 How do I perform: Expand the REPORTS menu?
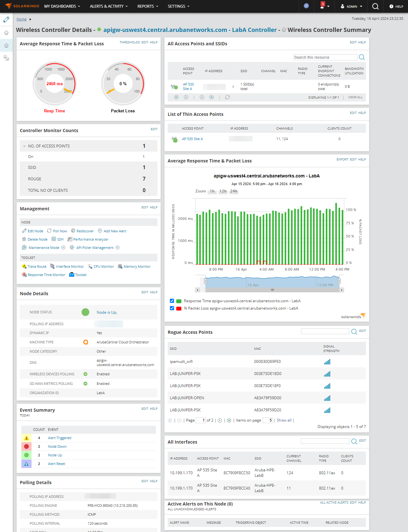coord(148,6)
